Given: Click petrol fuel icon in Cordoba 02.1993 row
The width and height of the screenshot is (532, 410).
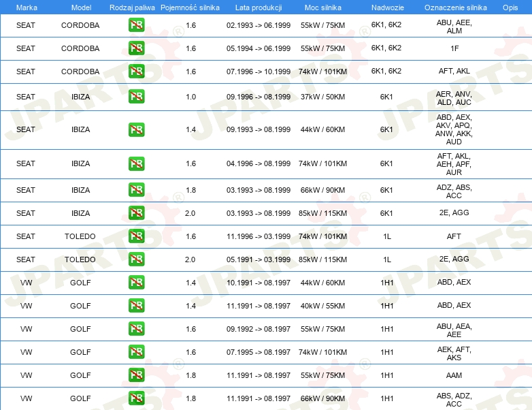Looking at the screenshot, I should point(136,25).
